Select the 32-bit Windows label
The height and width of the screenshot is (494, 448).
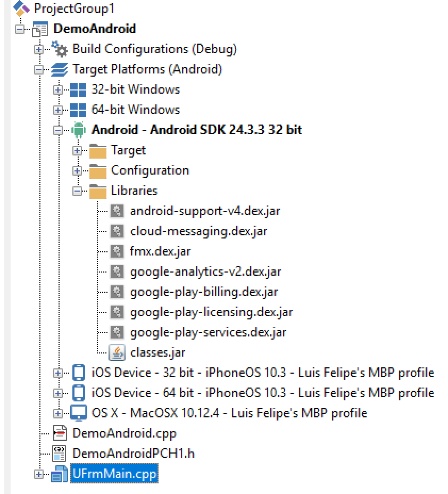click(x=136, y=89)
